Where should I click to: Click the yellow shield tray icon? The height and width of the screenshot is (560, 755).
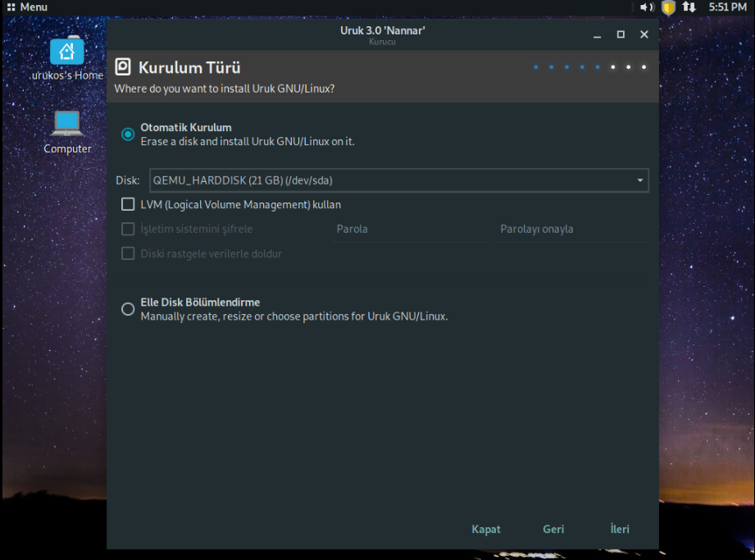[x=668, y=7]
